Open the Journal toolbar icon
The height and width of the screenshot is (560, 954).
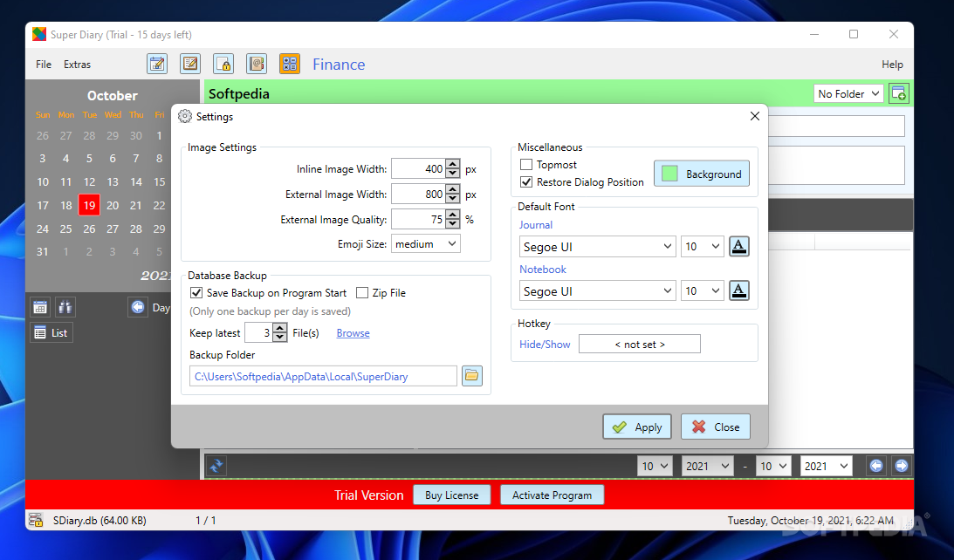click(157, 64)
